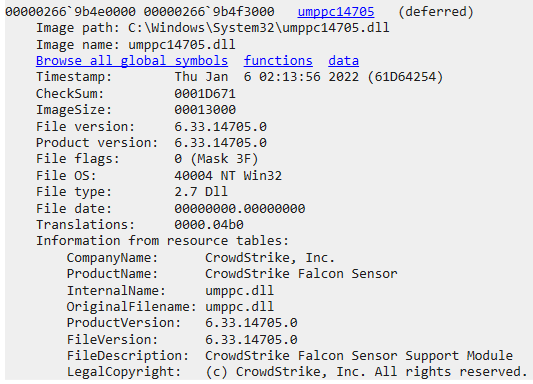Click the File type 2.7 Dll text
Screen dimensions: 533x384
pyautogui.click(x=201, y=192)
